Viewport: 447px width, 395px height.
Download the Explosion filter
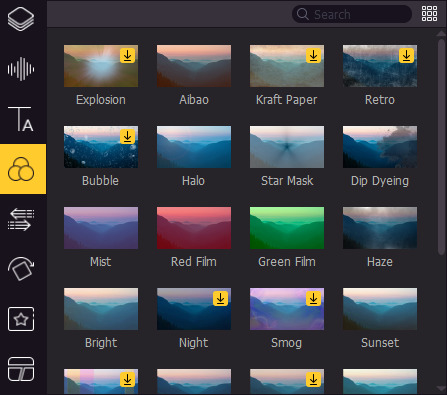(x=127, y=56)
